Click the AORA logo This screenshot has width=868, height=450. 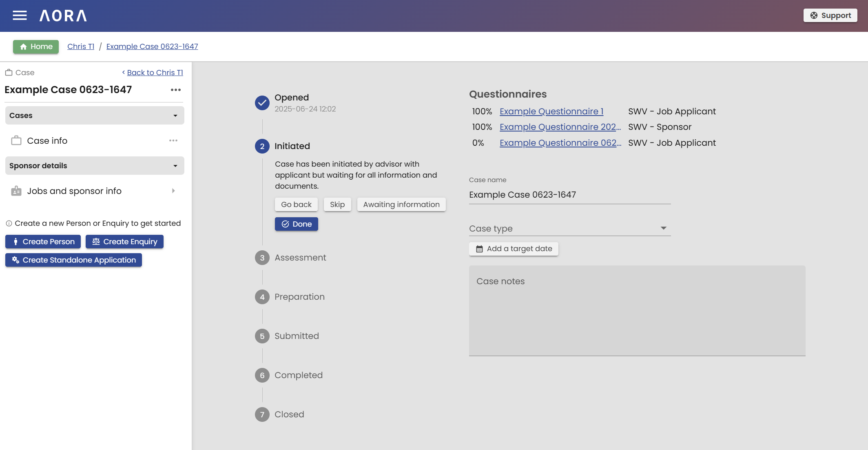(63, 16)
